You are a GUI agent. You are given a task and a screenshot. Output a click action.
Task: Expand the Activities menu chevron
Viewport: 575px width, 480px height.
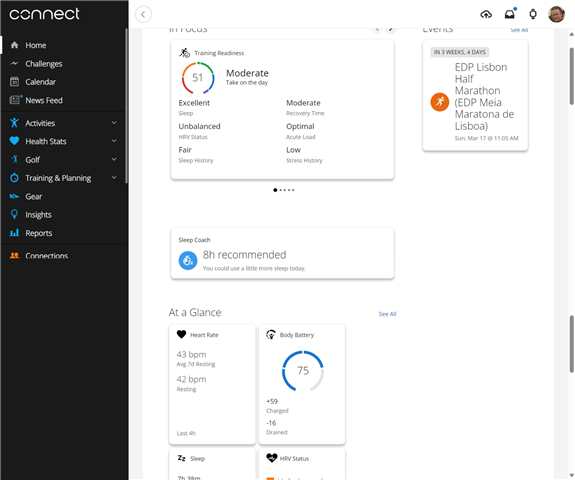[x=114, y=123]
